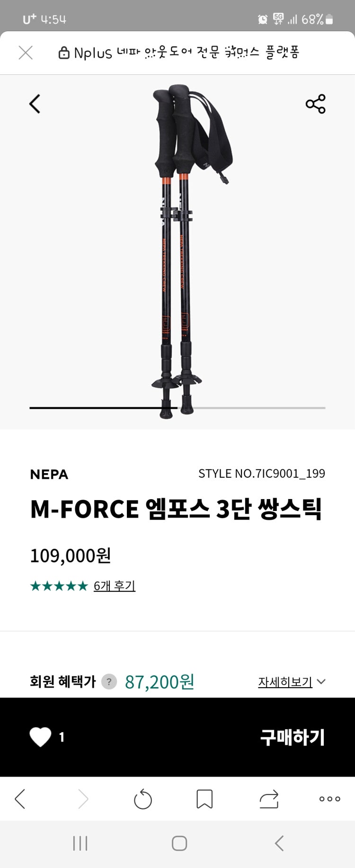
Task: Toggle the heart wishlist icon
Action: [x=41, y=737]
